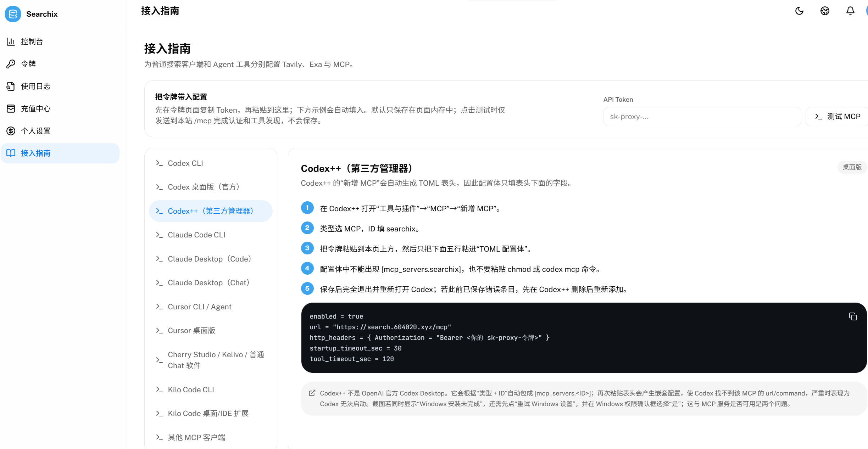Select Cursor CLI / Agent guide tab
The image size is (868, 449).
click(211, 307)
